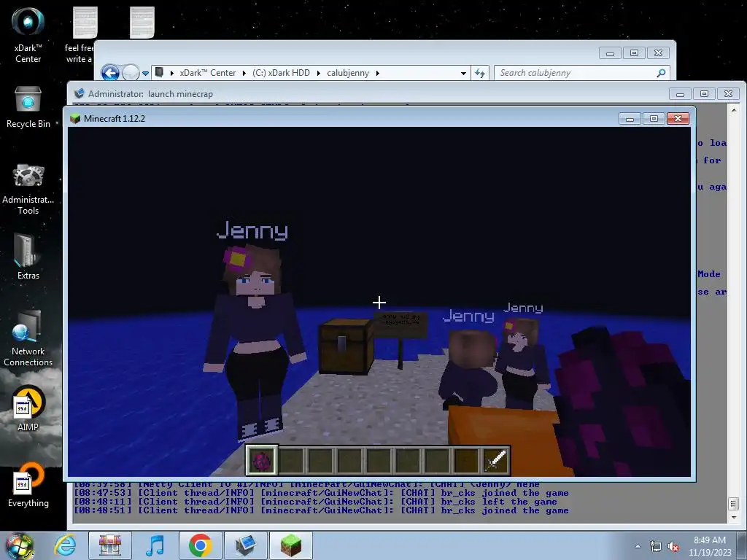This screenshot has width=747, height=560.
Task: Refresh the Explorer folder view
Action: 480,73
